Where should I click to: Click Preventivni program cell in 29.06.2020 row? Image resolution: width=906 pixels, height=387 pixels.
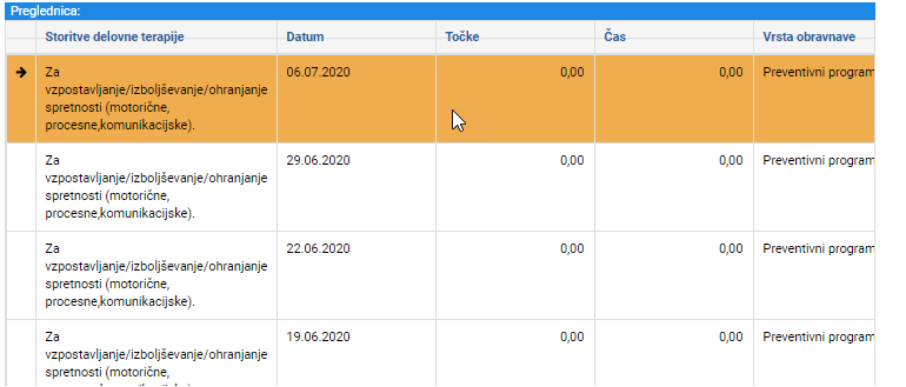coord(818,161)
